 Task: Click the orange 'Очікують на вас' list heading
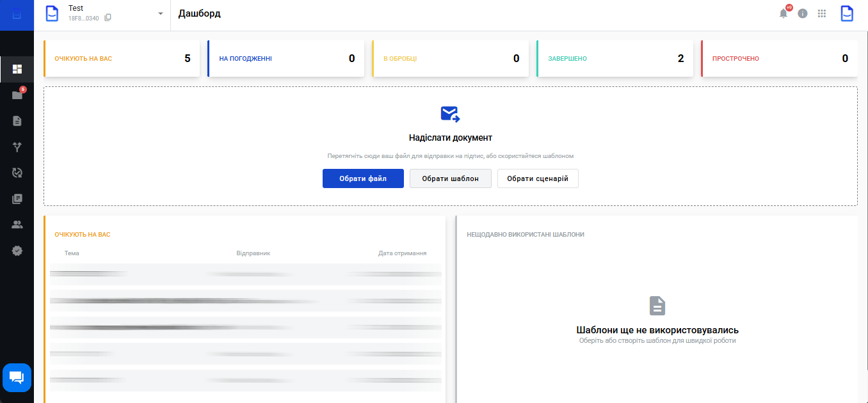83,235
